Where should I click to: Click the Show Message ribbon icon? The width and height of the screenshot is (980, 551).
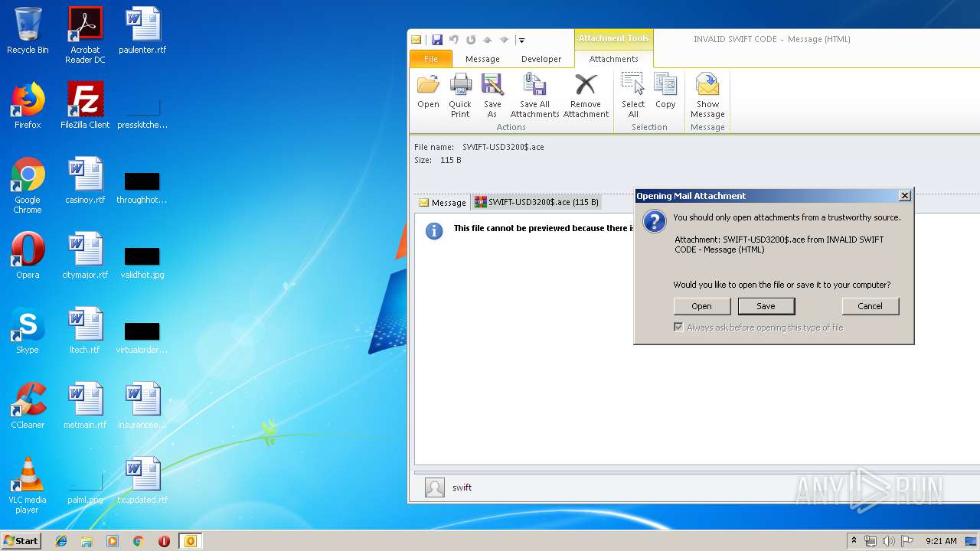coord(707,96)
